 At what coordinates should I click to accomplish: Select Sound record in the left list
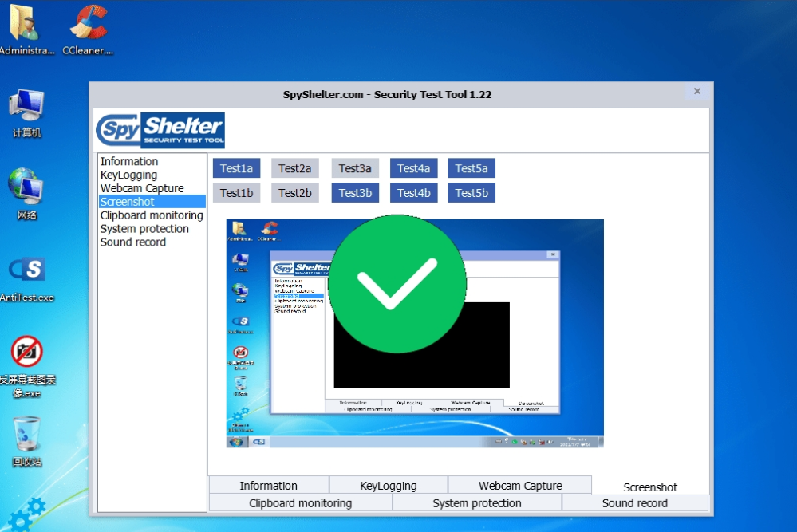[133, 242]
